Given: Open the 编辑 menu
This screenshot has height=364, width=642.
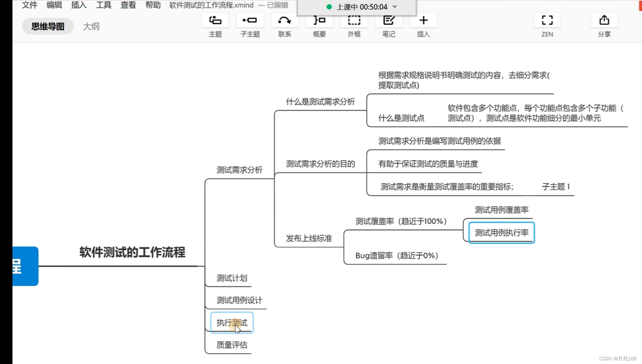Looking at the screenshot, I should click(54, 5).
